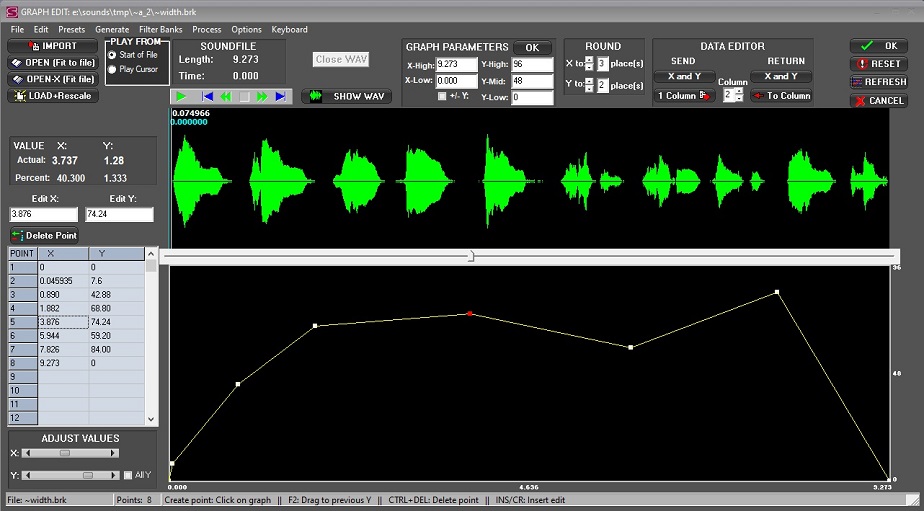The height and width of the screenshot is (511, 924).
Task: Click right arrow of the X adjust slider
Action: click(x=113, y=453)
